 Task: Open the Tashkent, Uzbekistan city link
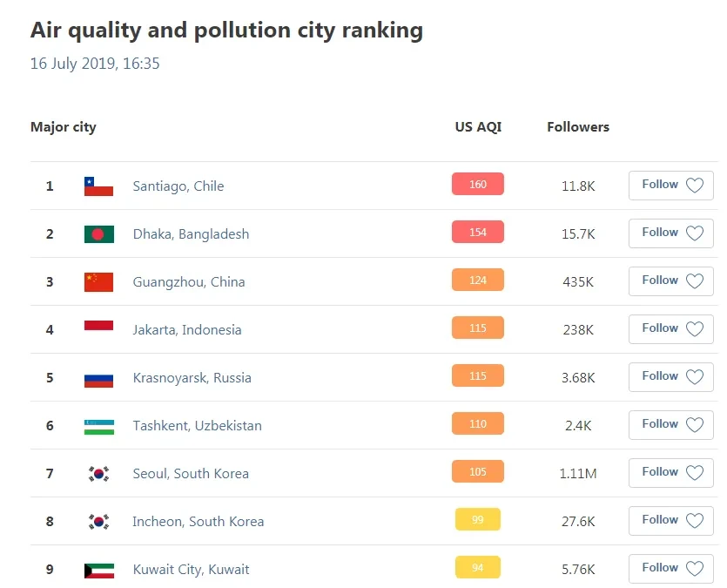[x=197, y=426]
